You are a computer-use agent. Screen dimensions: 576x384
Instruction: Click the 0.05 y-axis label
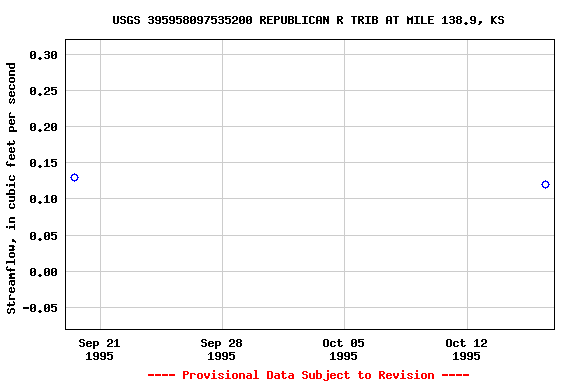(44, 236)
